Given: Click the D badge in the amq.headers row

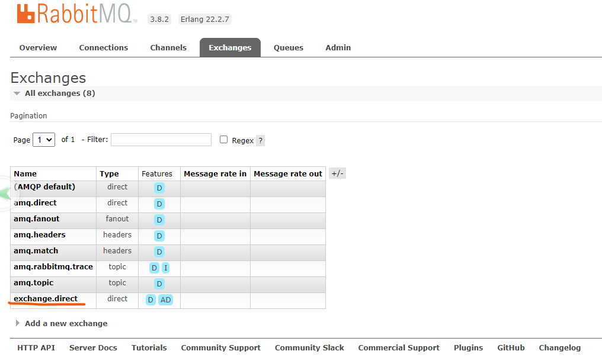Looking at the screenshot, I should [x=159, y=236].
